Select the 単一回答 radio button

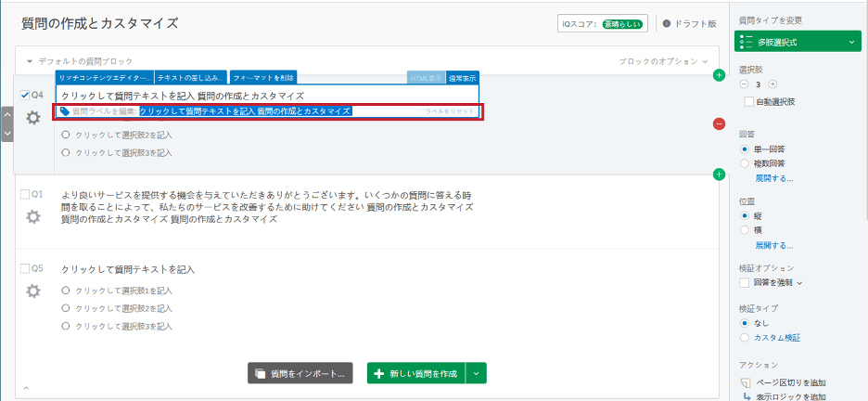[x=745, y=149]
